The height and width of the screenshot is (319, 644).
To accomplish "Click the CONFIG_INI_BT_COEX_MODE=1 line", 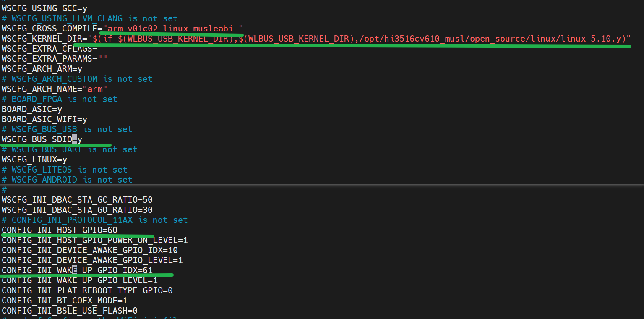I will click(x=64, y=301).
